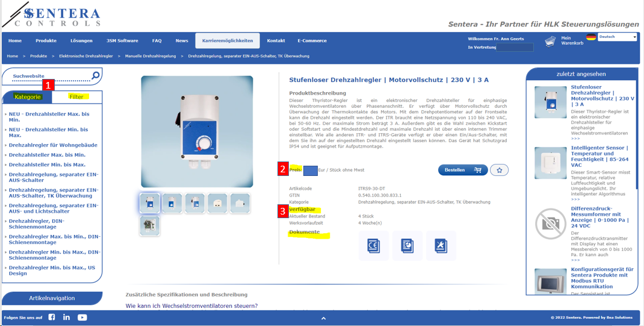Open the CE declaration document icon
The image size is (644, 326).
click(x=373, y=246)
